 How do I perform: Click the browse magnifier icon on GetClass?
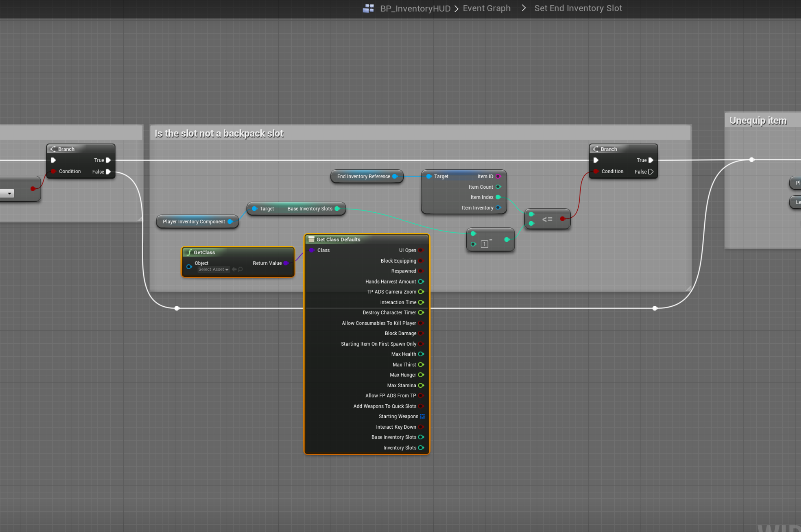point(240,270)
